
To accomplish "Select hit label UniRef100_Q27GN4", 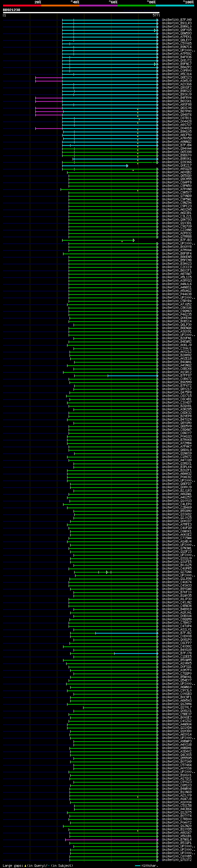I will click(177, 572).
